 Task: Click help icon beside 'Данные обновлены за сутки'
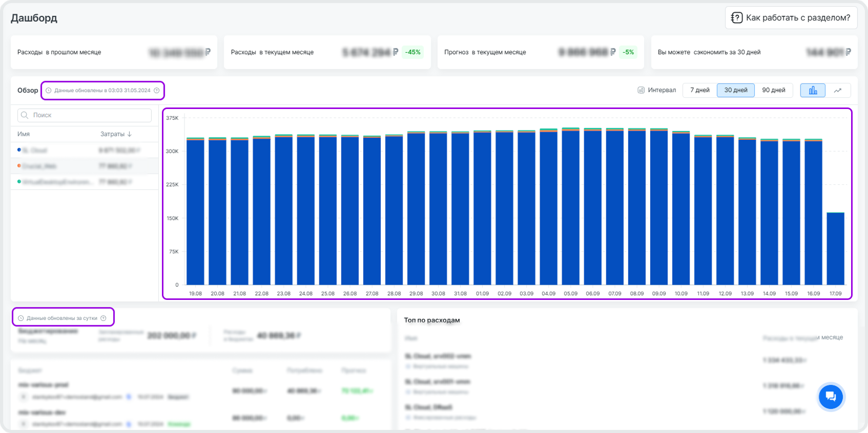104,318
